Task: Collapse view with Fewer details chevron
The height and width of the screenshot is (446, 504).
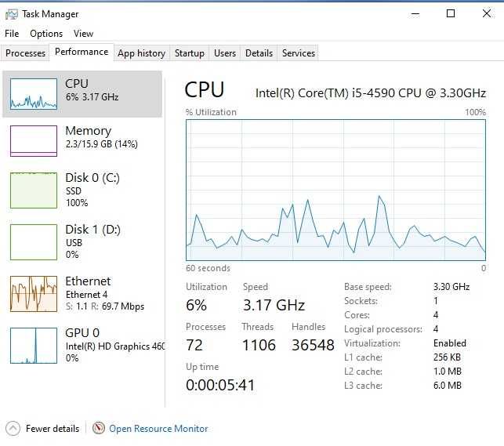Action: point(13,429)
